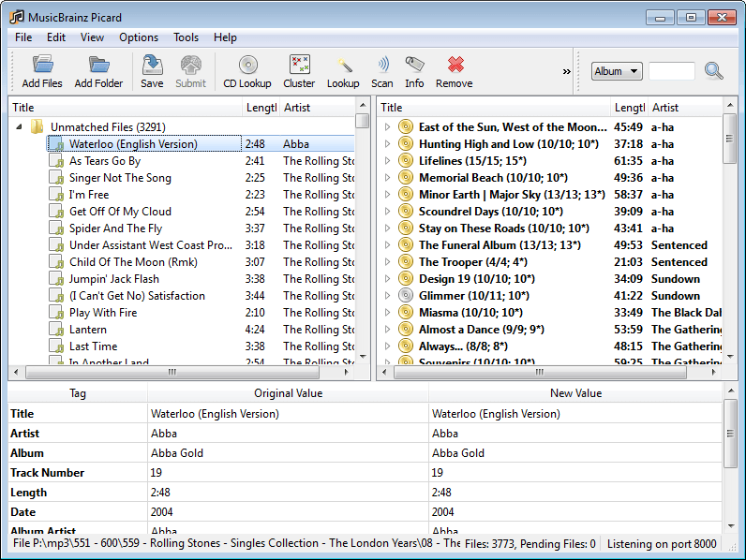Select the (I Can't Get No) Satisfaction track
Screen dimensions: 746x560
pos(137,296)
